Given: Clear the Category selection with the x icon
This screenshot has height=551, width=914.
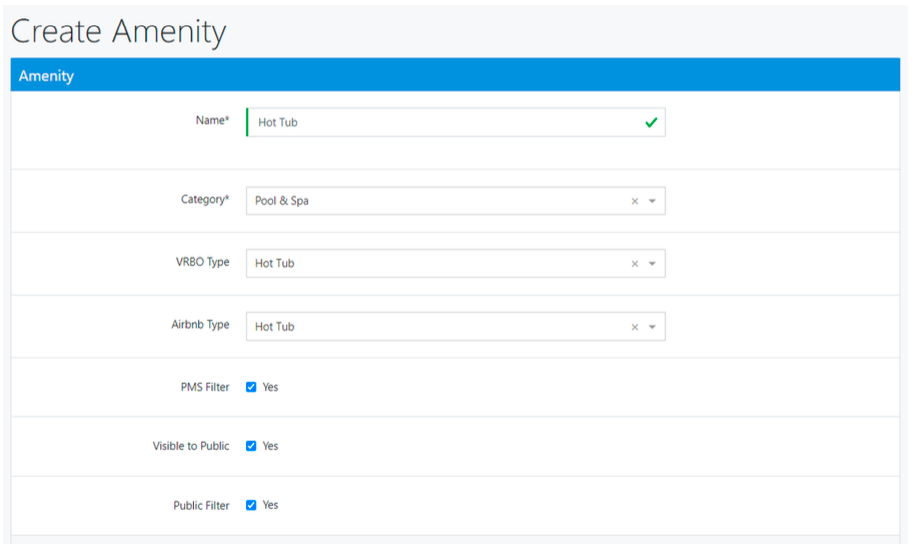Looking at the screenshot, I should [634, 201].
